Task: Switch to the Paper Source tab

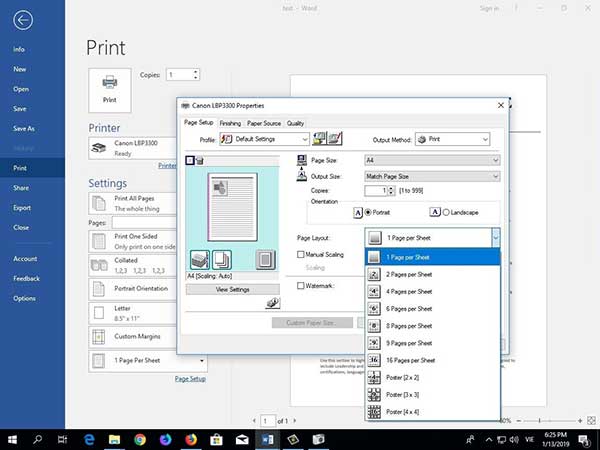Action: coord(264,123)
